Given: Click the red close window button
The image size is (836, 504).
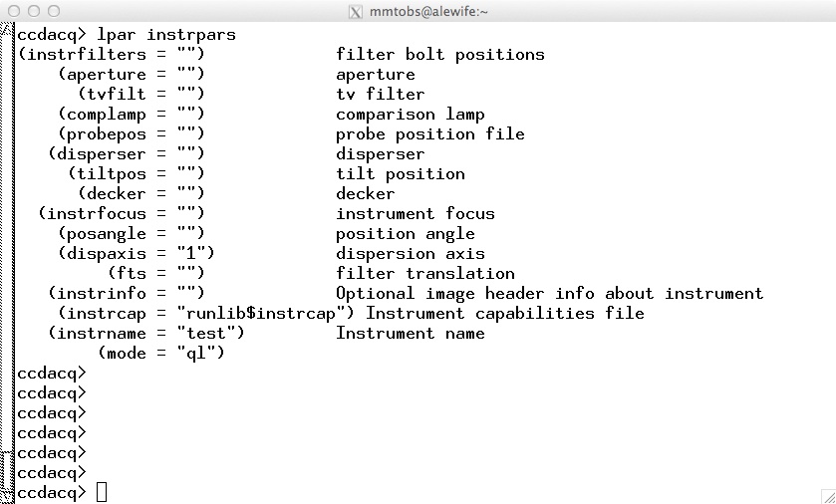Looking at the screenshot, I should pyautogui.click(x=14, y=11).
